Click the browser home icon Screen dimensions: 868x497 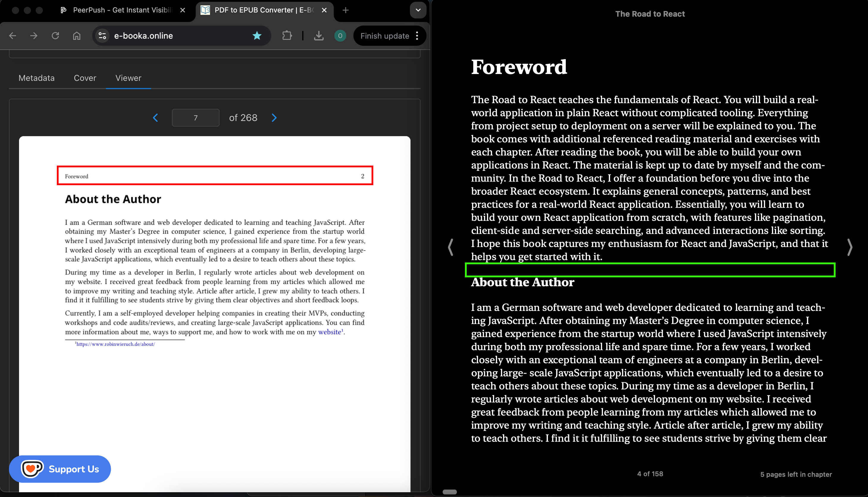76,35
